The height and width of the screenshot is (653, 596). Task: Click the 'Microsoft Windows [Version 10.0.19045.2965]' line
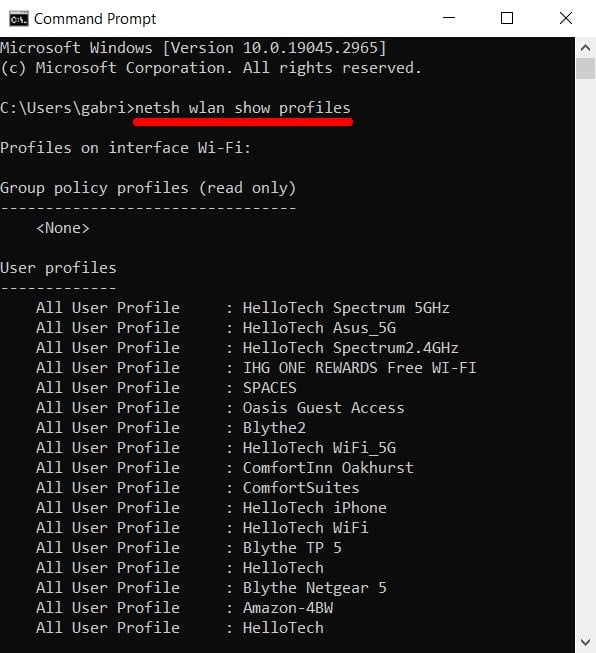point(193,48)
